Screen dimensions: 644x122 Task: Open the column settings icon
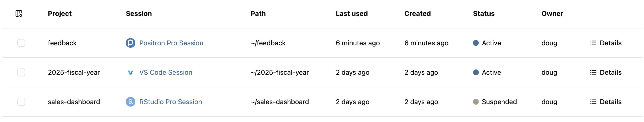(19, 14)
